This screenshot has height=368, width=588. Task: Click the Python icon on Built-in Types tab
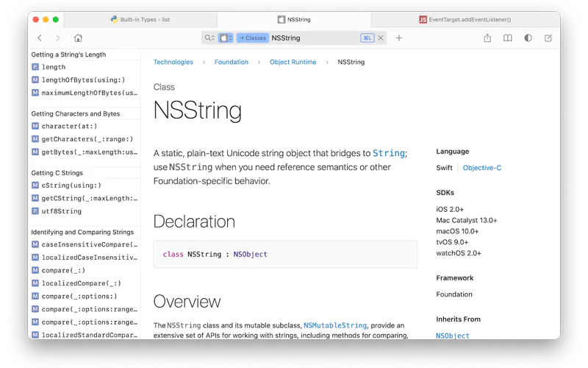(x=115, y=19)
